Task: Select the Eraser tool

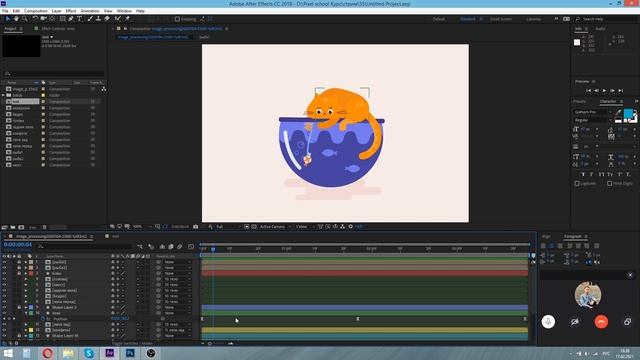Action: point(107,19)
